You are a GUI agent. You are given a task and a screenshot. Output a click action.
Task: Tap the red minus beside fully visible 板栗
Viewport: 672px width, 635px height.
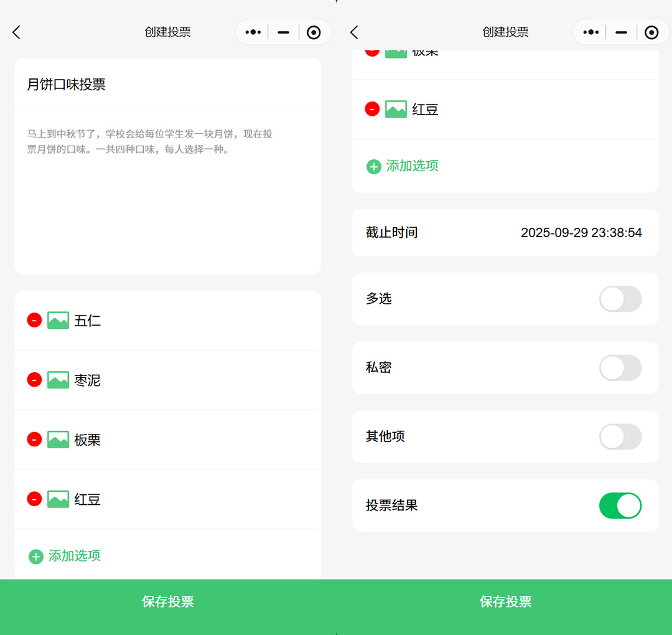pos(34,440)
